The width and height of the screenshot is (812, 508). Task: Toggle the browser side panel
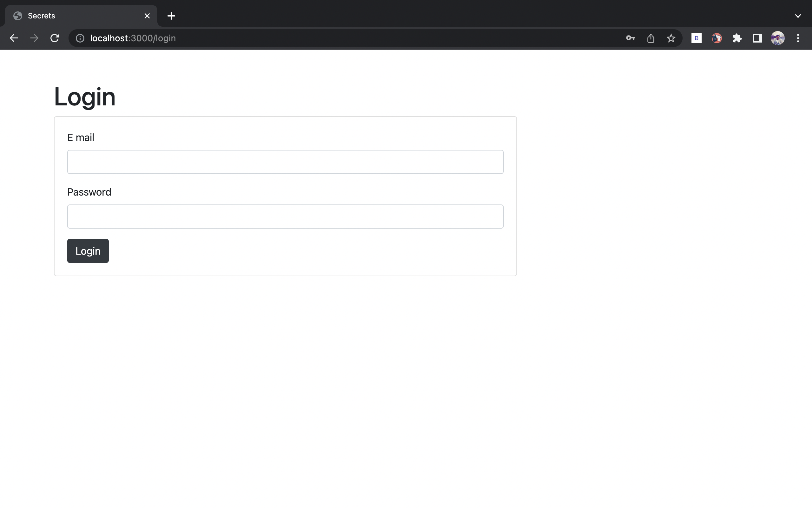757,38
